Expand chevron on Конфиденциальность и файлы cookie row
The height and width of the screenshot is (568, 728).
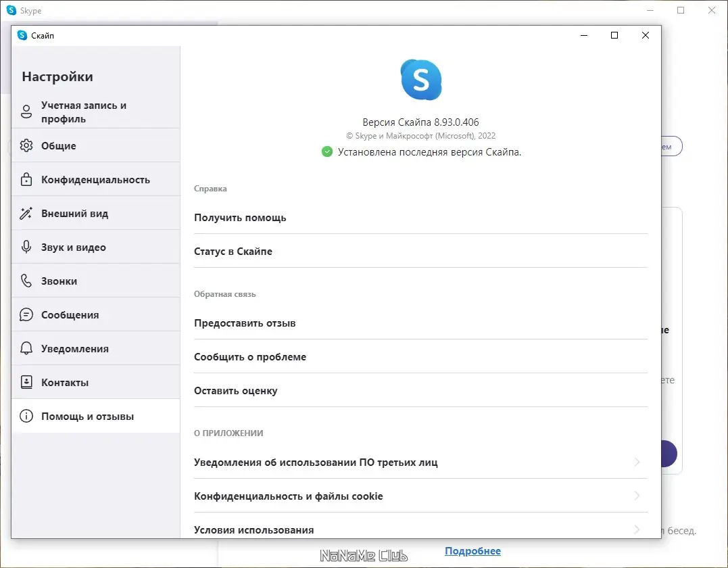point(637,496)
